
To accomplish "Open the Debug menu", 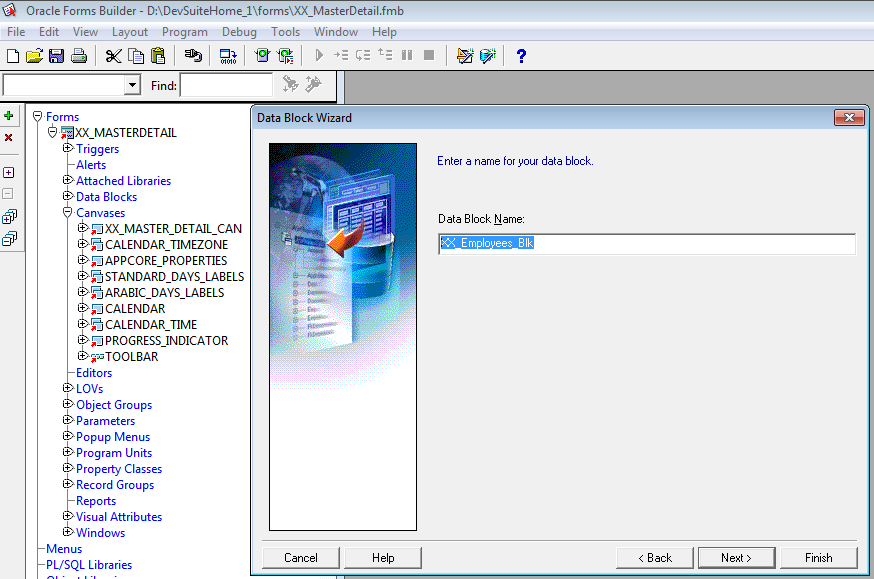I will pyautogui.click(x=239, y=32).
